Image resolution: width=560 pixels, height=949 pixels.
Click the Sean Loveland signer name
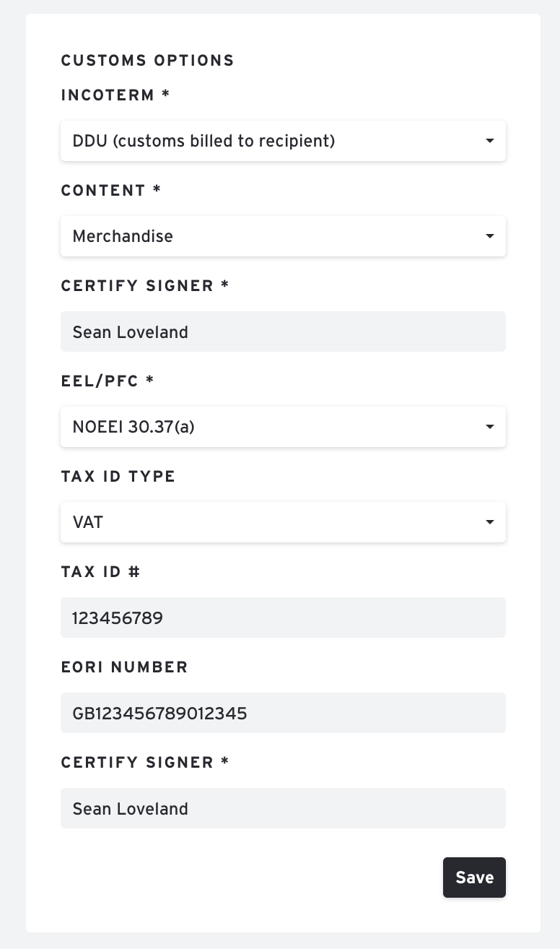click(x=130, y=331)
